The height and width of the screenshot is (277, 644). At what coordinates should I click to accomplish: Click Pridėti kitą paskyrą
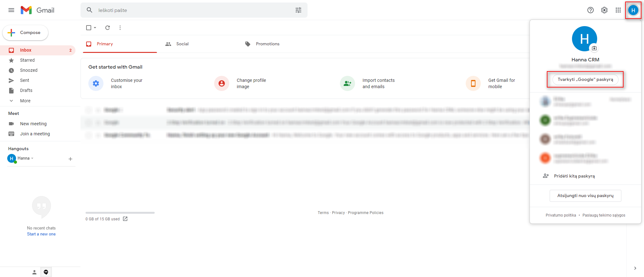[574, 176]
